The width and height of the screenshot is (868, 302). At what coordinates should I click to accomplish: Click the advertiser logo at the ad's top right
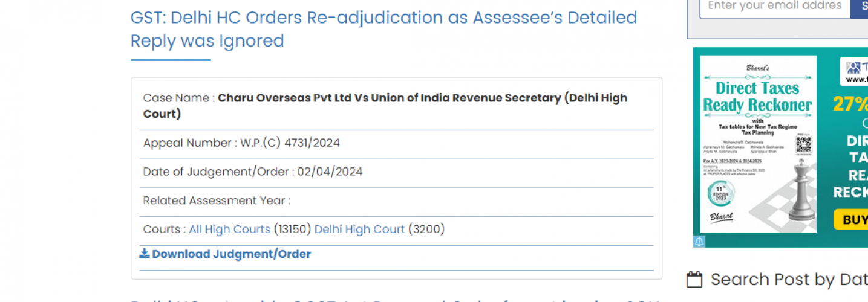click(x=854, y=71)
